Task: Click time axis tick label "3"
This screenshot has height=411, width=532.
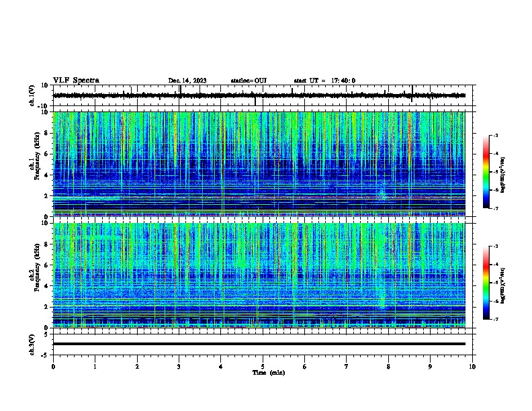Action: coord(179,367)
